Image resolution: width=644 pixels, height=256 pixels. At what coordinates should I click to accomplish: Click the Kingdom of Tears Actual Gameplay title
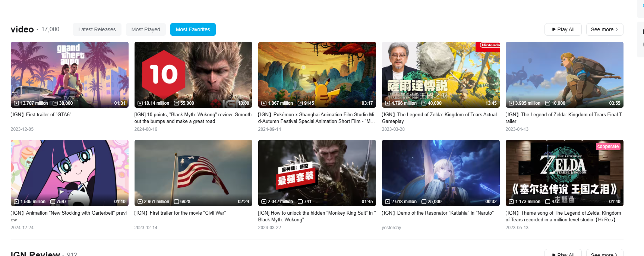point(439,118)
